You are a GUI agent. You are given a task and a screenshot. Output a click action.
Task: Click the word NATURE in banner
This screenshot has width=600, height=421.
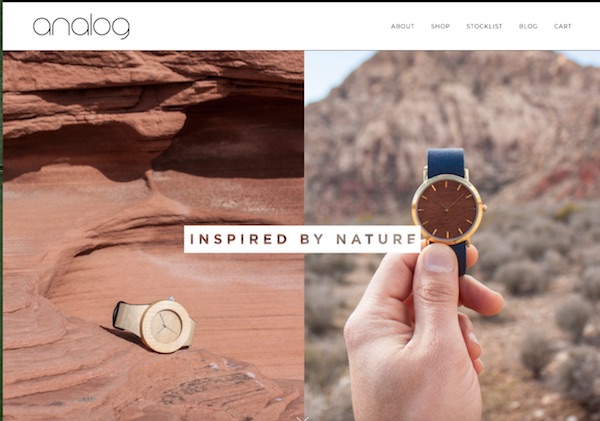376,239
